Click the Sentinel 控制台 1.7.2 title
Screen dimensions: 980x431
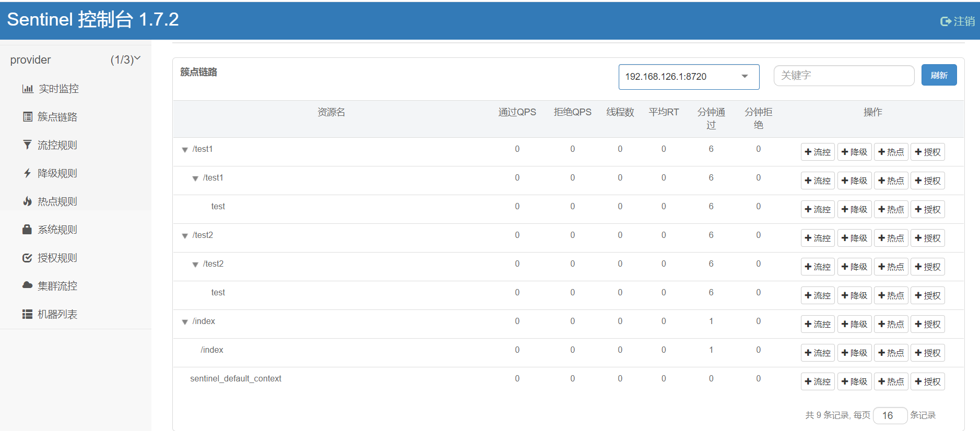[x=93, y=19]
